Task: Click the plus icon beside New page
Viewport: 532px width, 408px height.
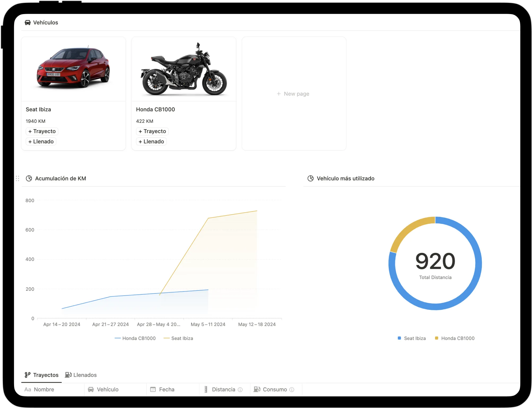Action: click(x=279, y=94)
